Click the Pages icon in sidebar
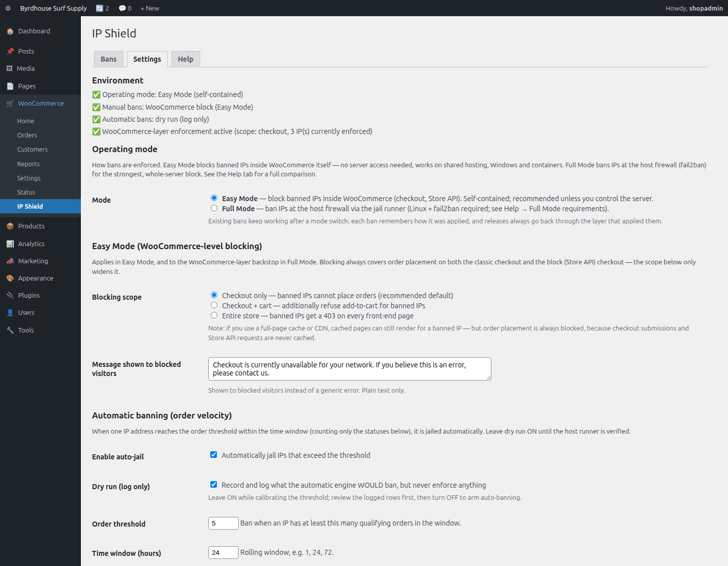The image size is (728, 566). tap(10, 86)
